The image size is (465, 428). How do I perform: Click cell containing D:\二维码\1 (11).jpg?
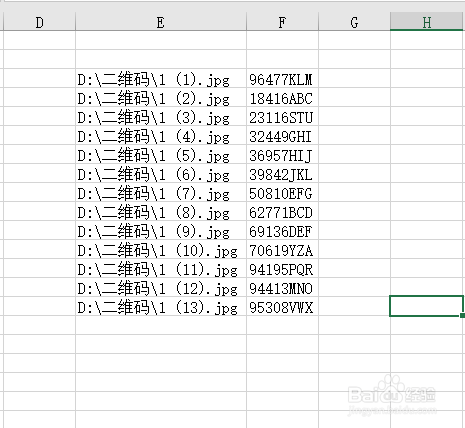point(161,268)
